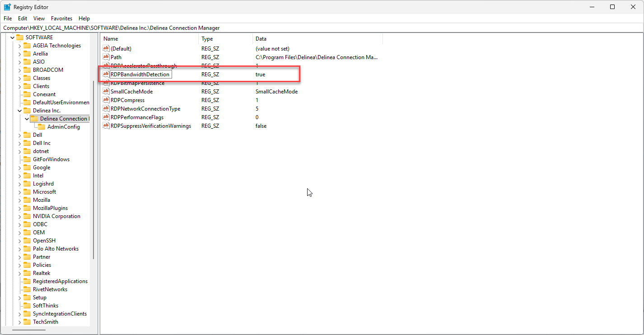This screenshot has height=335, width=644.
Task: Click the AdminConfig folder icon
Action: 42,127
